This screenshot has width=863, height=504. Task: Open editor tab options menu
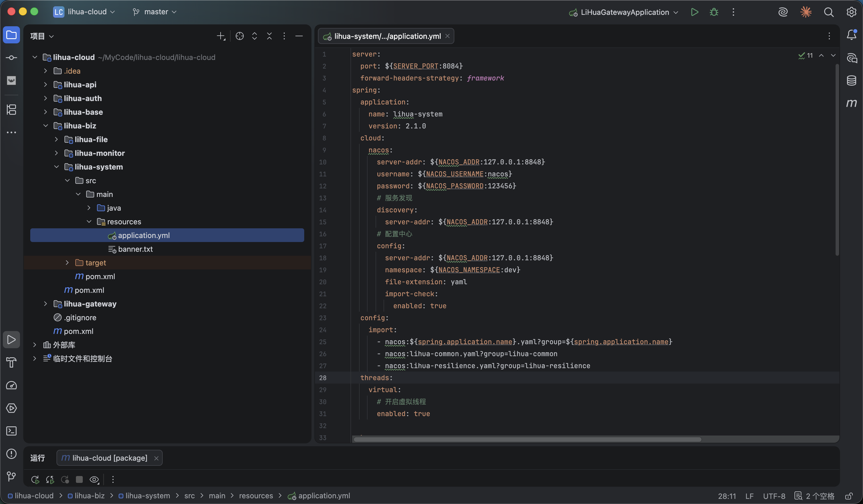[829, 36]
